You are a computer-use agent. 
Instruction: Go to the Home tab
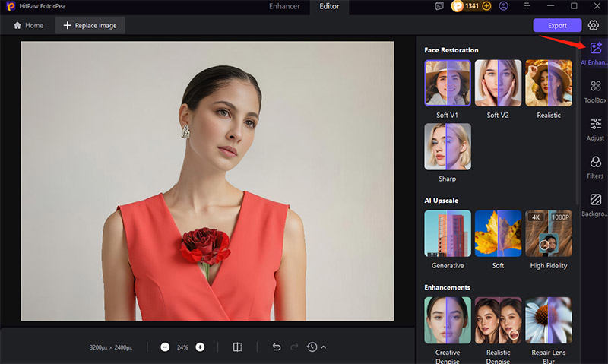28,25
